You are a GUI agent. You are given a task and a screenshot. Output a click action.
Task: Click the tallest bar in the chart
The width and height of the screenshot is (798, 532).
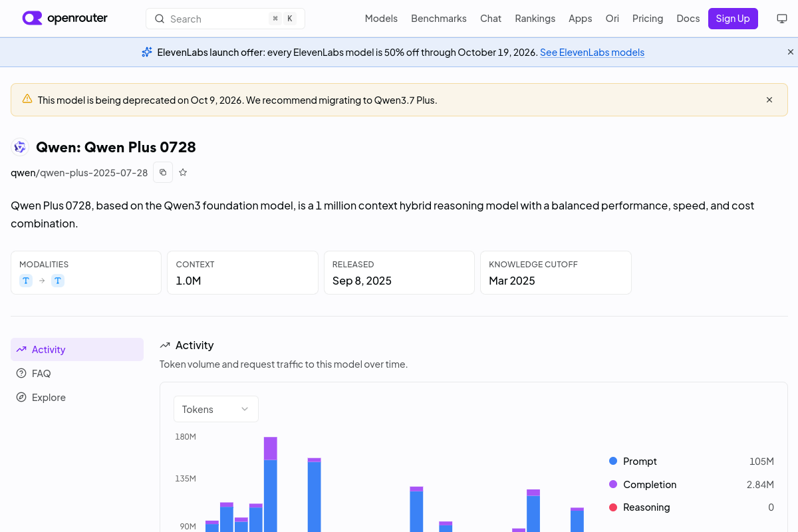[271, 484]
